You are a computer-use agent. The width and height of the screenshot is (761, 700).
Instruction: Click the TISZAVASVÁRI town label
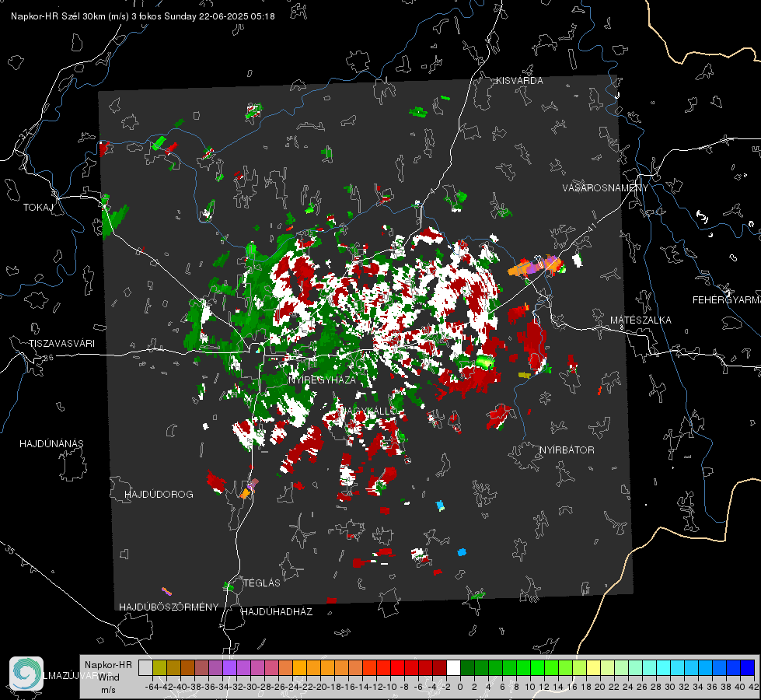[61, 344]
